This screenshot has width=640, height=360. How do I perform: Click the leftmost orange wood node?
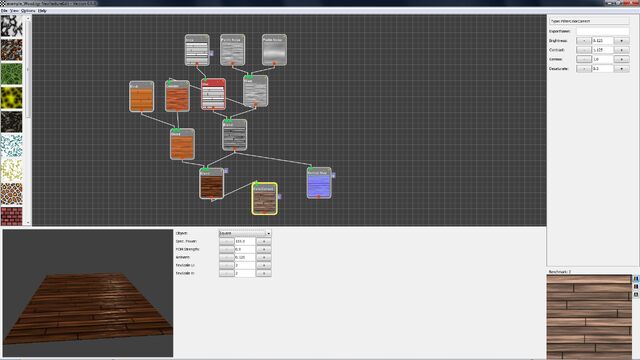(142, 96)
